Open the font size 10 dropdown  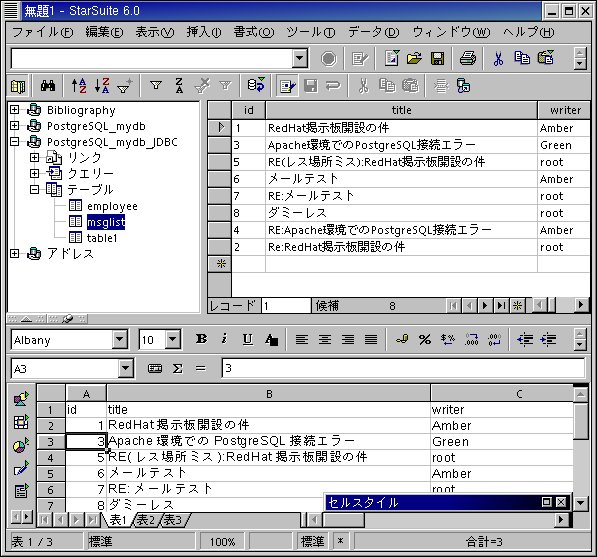point(173,339)
